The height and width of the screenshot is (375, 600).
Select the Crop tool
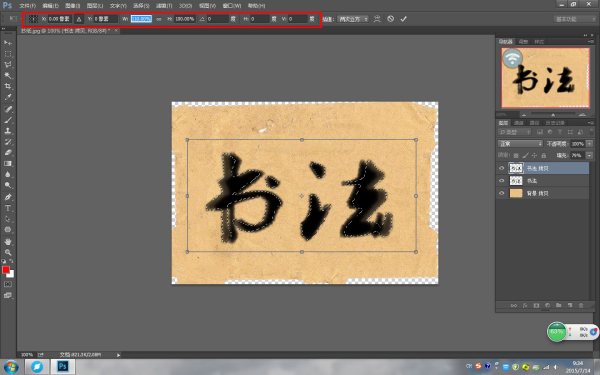click(8, 86)
